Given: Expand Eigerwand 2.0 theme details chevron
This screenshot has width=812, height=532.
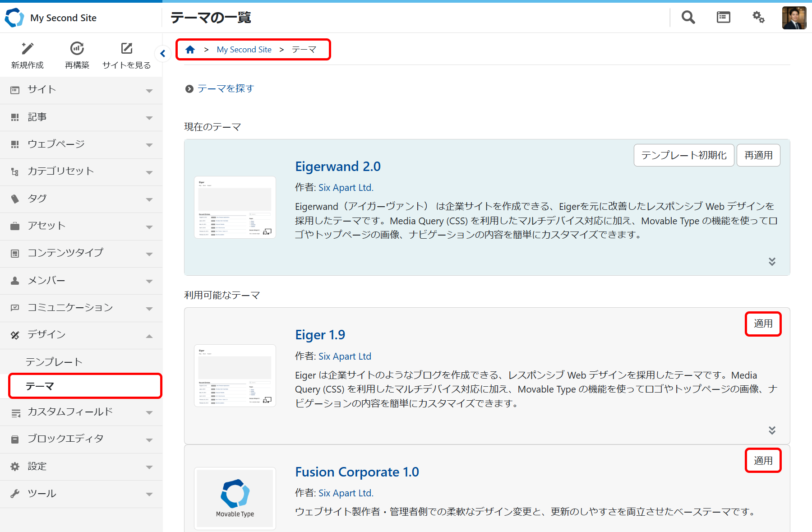Looking at the screenshot, I should coord(772,262).
